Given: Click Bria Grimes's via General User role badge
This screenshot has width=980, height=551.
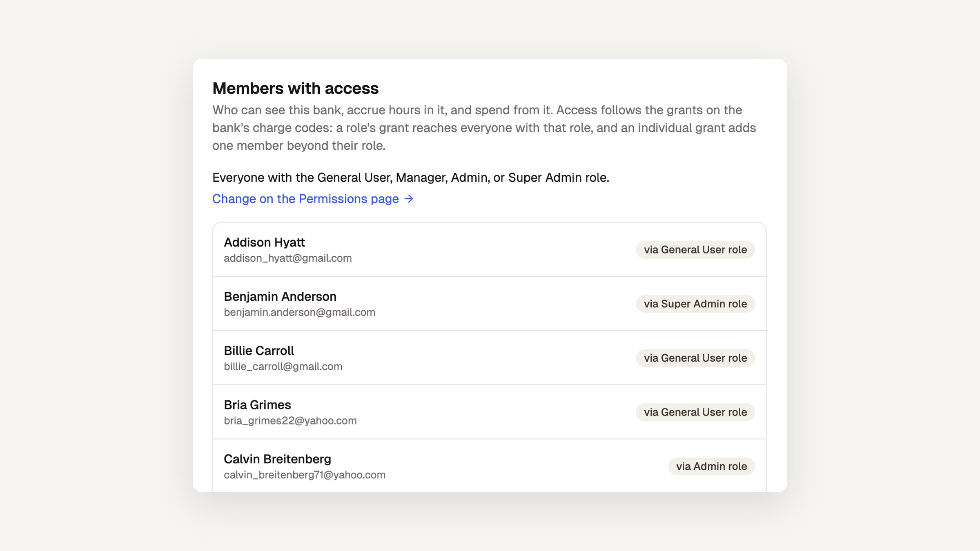Looking at the screenshot, I should (695, 412).
